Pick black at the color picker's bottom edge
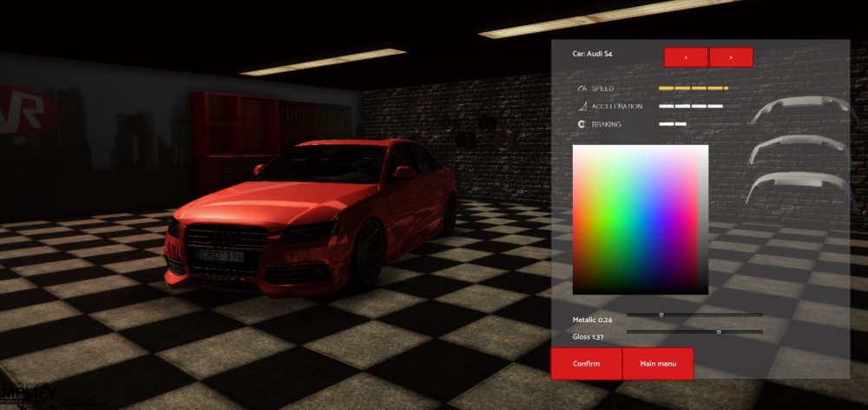The height and width of the screenshot is (410, 868). [x=640, y=291]
